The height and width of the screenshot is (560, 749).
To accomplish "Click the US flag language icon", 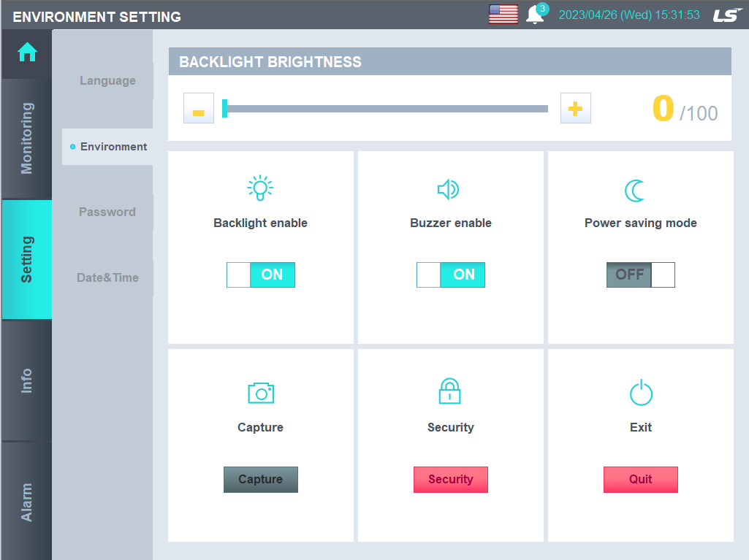I will click(x=503, y=15).
